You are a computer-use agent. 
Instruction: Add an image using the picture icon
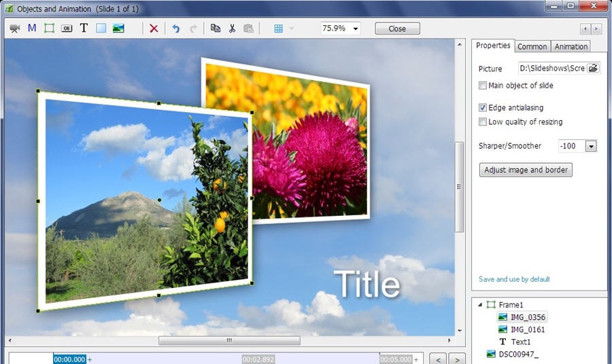(x=118, y=29)
